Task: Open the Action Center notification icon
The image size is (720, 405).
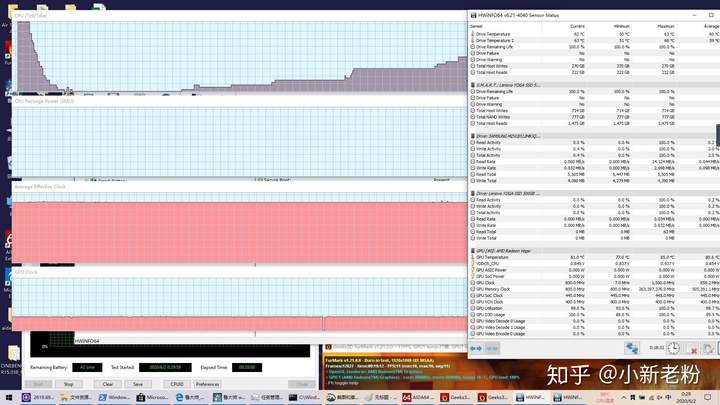Action: pyautogui.click(x=708, y=397)
